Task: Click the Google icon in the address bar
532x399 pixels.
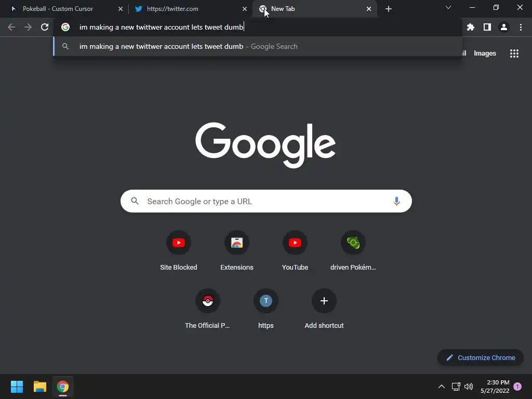Action: (65, 27)
